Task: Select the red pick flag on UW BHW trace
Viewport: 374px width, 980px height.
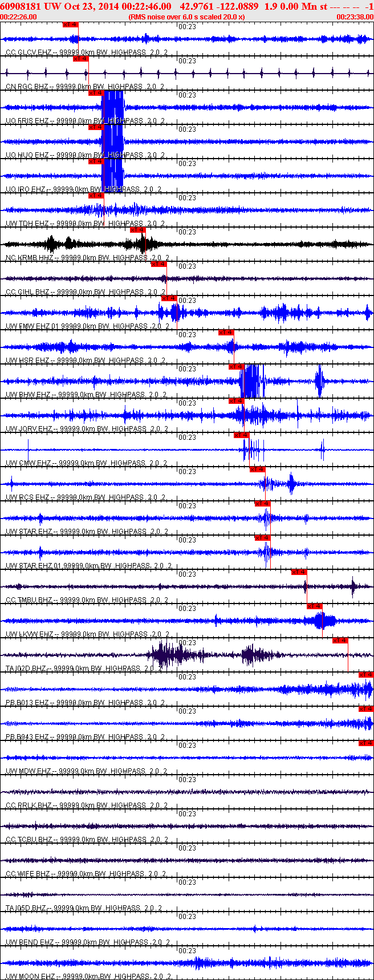Action: point(237,367)
